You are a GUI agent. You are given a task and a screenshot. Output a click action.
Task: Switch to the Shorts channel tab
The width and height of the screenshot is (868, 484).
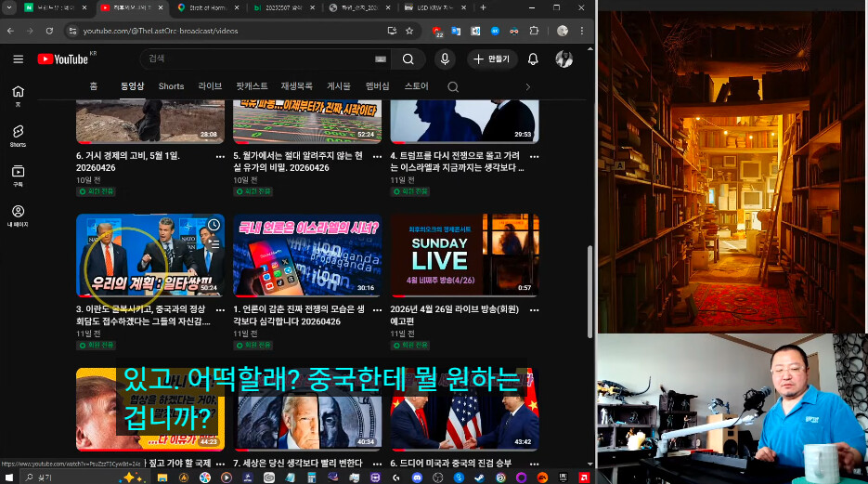coord(171,86)
